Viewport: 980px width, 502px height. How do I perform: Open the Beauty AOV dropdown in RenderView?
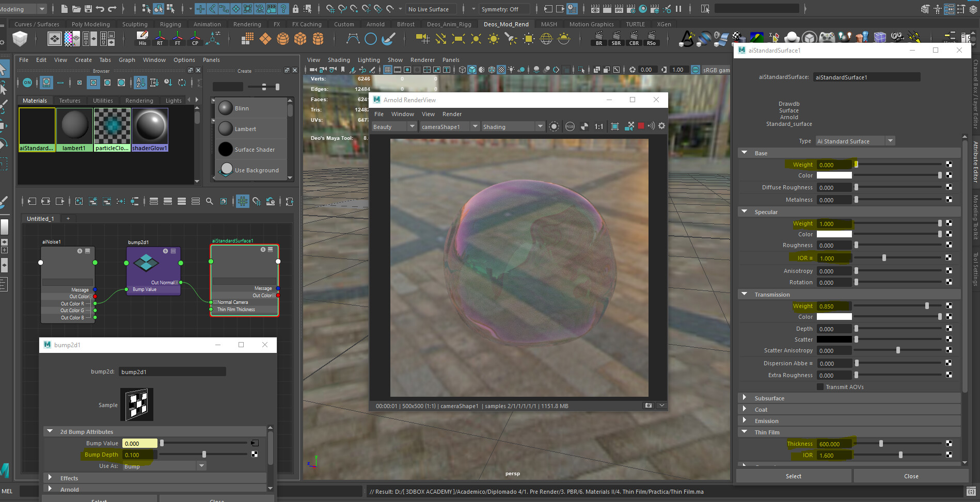point(412,126)
